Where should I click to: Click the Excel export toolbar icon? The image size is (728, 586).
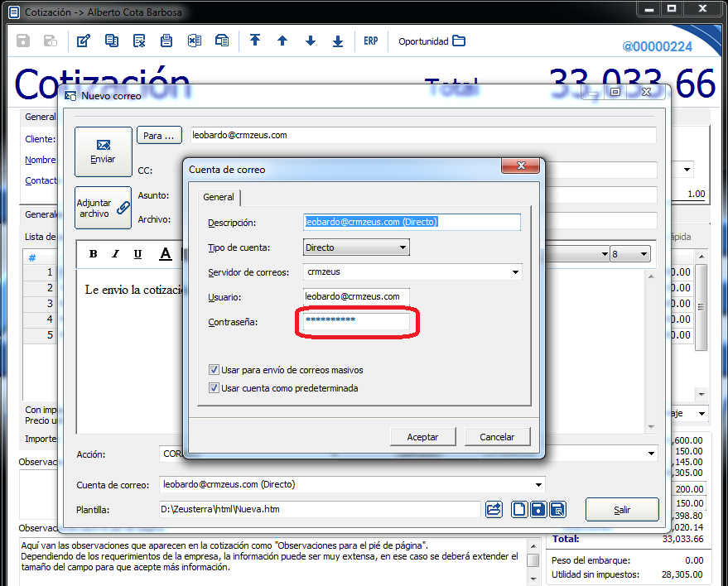pyautogui.click(x=194, y=41)
